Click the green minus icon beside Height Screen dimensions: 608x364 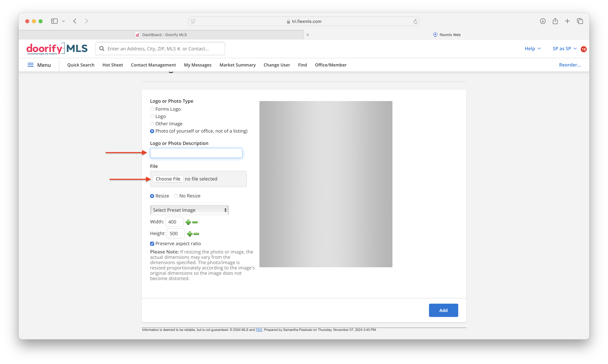tap(196, 234)
